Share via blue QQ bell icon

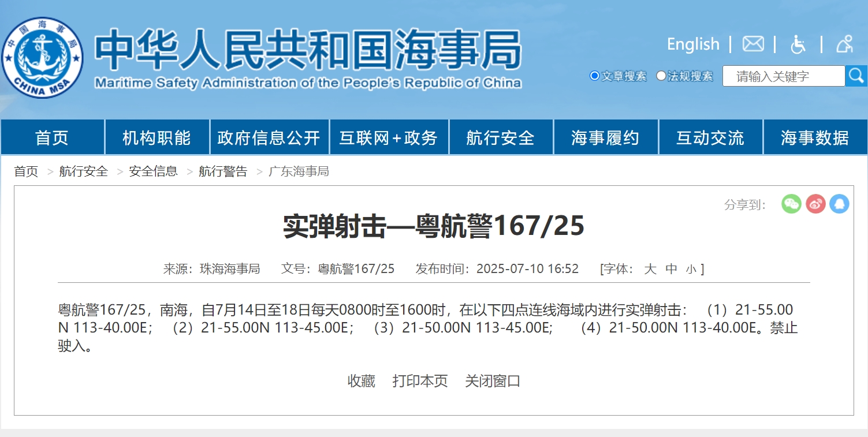click(839, 204)
